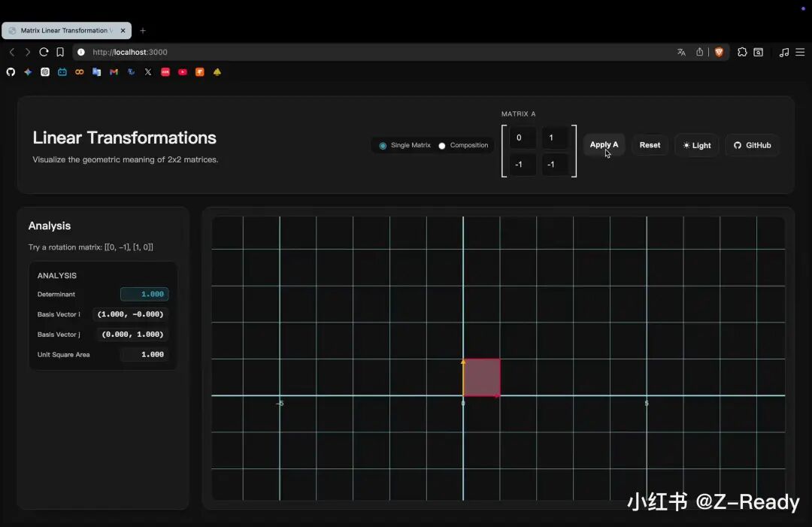Click the matrix top-left cell showing 0
812x527 pixels.
pos(523,138)
